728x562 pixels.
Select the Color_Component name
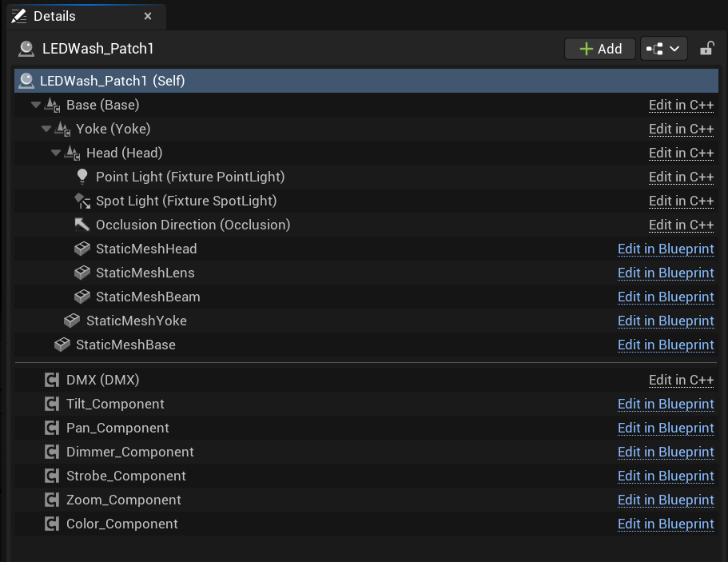click(x=122, y=524)
